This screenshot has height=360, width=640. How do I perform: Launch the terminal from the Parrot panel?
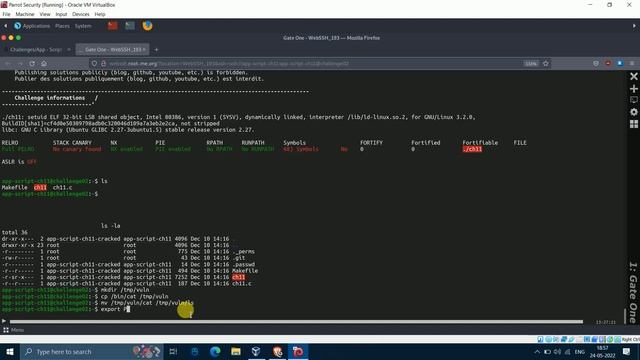[x=130, y=26]
